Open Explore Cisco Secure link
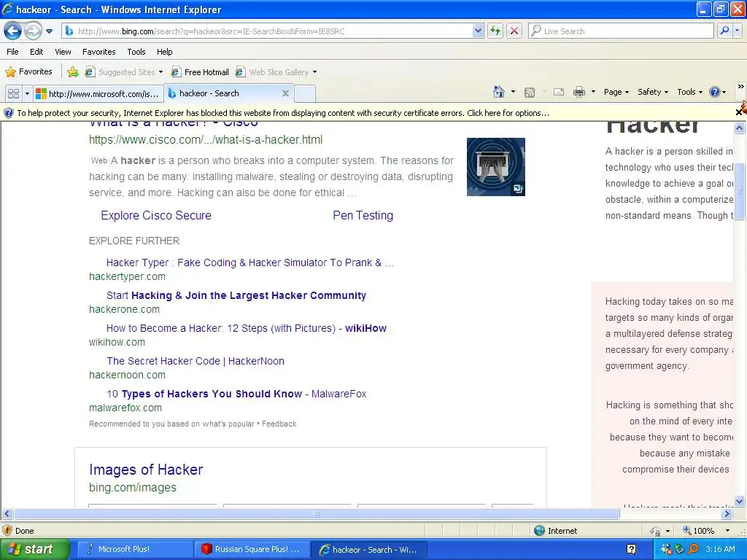747x560 pixels. [x=156, y=215]
